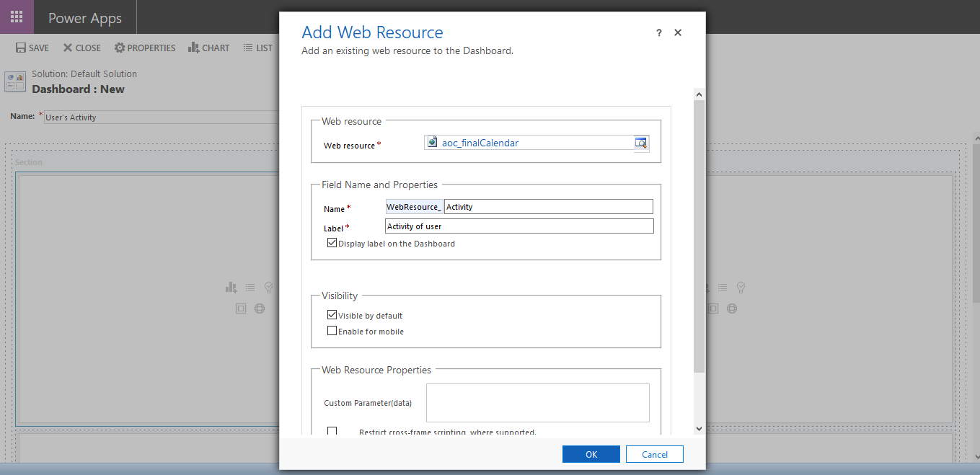Edit the Name field containing Activity

tap(548, 207)
